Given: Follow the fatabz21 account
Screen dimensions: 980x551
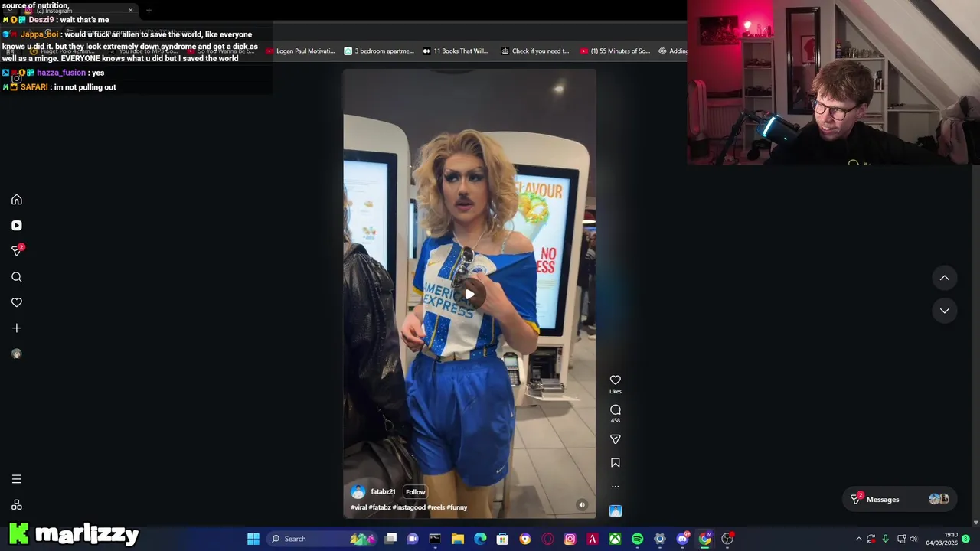Looking at the screenshot, I should 415,492.
